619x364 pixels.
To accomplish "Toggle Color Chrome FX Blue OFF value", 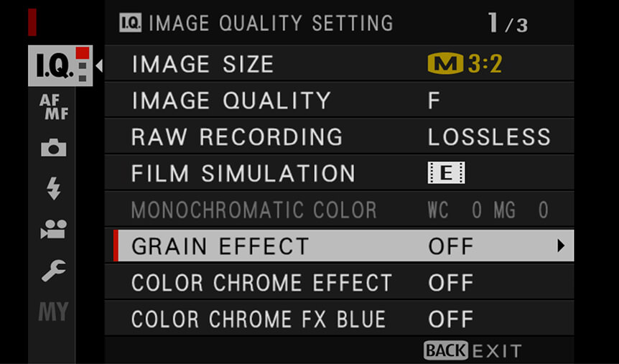I will (451, 319).
